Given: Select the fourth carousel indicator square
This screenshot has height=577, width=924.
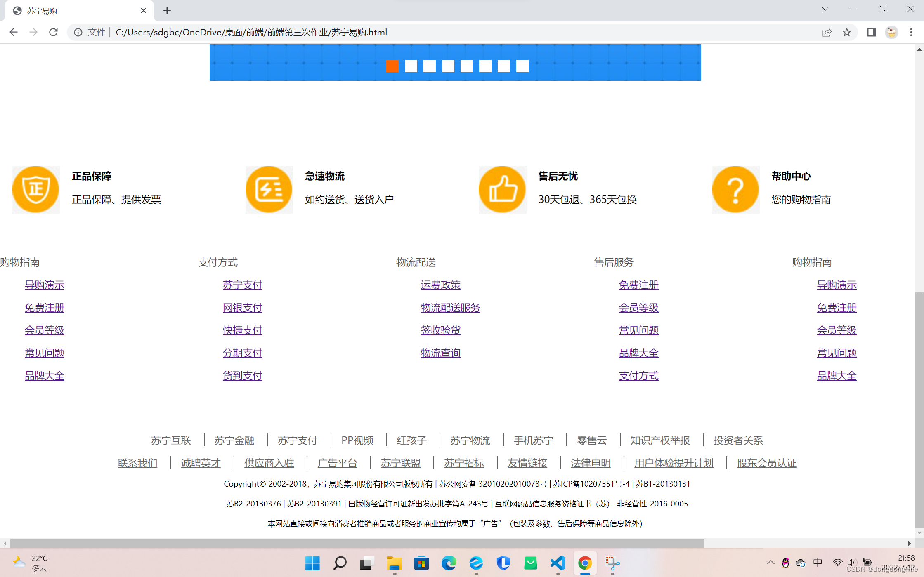Looking at the screenshot, I should click(448, 66).
